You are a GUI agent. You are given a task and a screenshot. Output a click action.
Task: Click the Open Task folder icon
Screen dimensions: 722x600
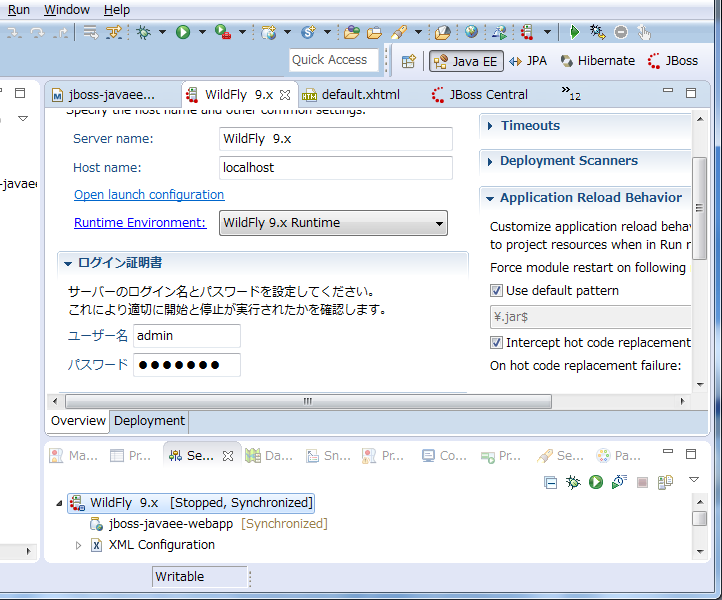[374, 33]
